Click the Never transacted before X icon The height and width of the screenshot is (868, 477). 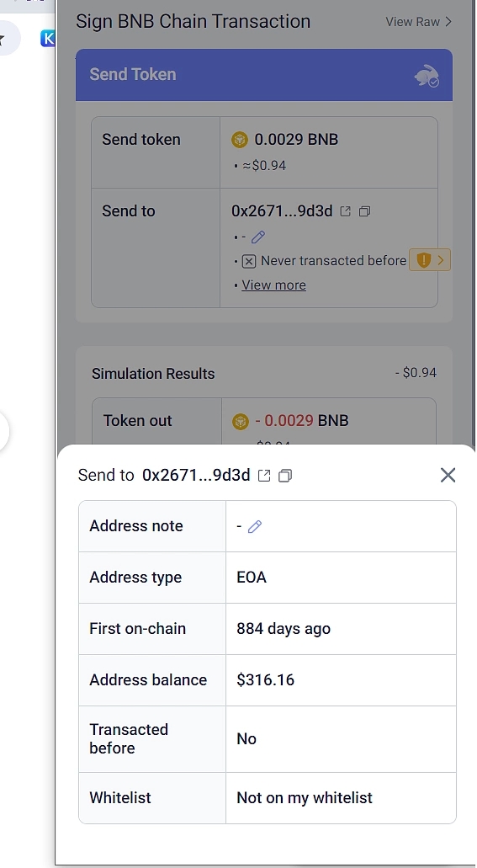pos(249,261)
